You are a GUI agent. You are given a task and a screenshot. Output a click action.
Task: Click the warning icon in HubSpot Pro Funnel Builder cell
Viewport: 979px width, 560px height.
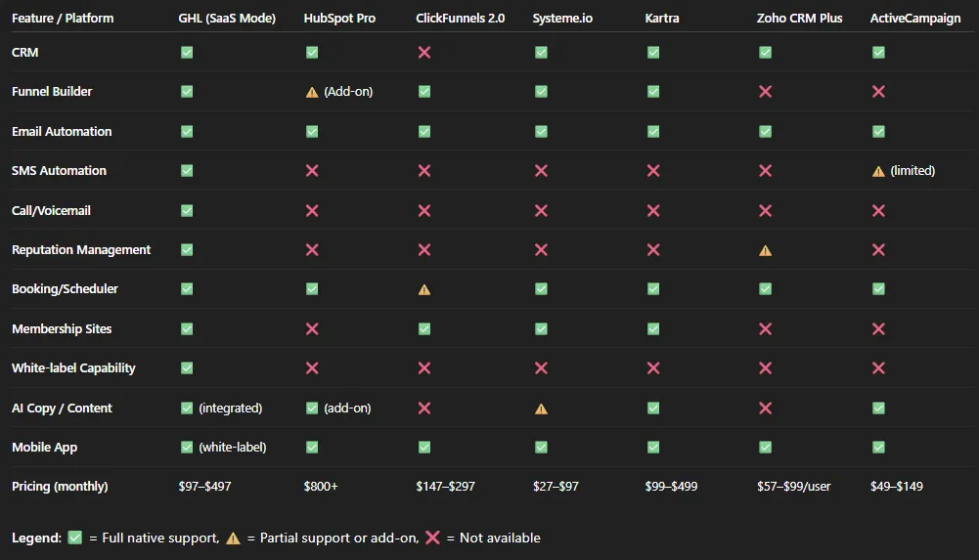pyautogui.click(x=312, y=92)
